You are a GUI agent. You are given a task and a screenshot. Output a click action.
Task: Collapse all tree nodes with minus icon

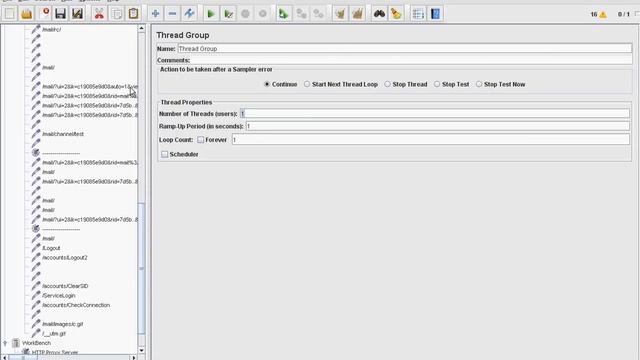[x=172, y=14]
